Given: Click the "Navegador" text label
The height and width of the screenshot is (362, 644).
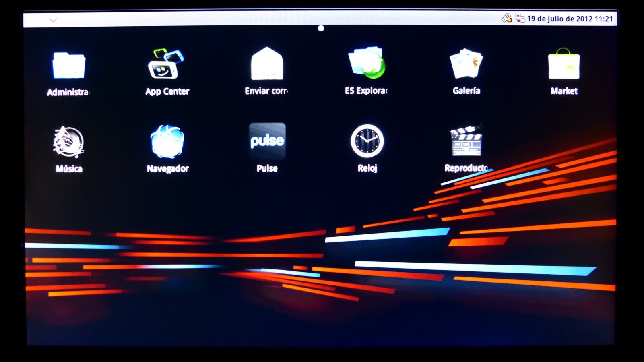Looking at the screenshot, I should coord(167,168).
